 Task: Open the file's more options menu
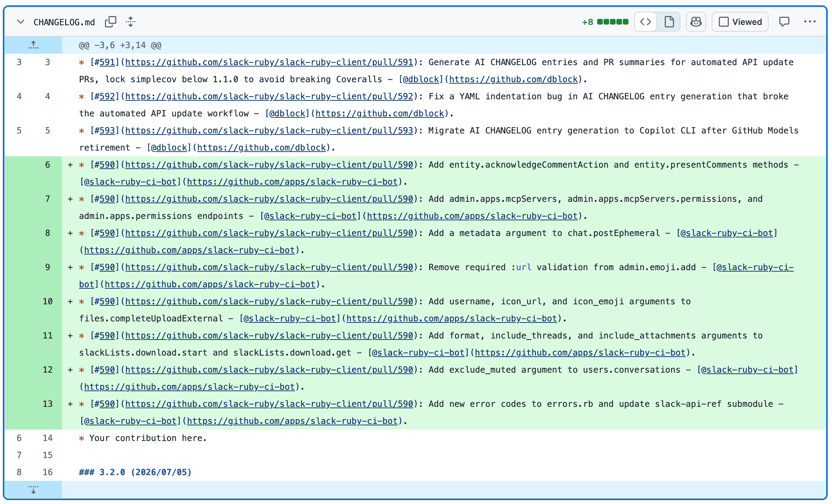tap(810, 22)
